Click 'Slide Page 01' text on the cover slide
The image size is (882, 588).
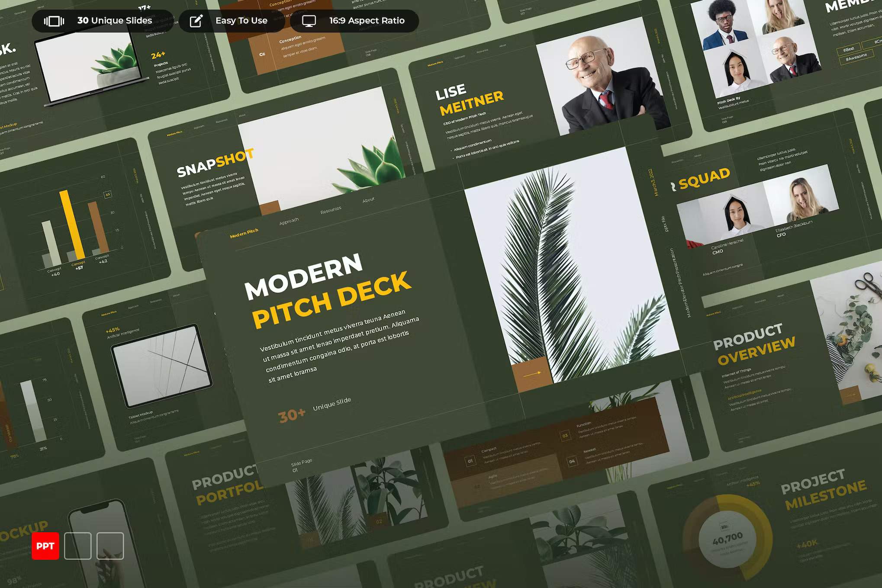coord(302,465)
